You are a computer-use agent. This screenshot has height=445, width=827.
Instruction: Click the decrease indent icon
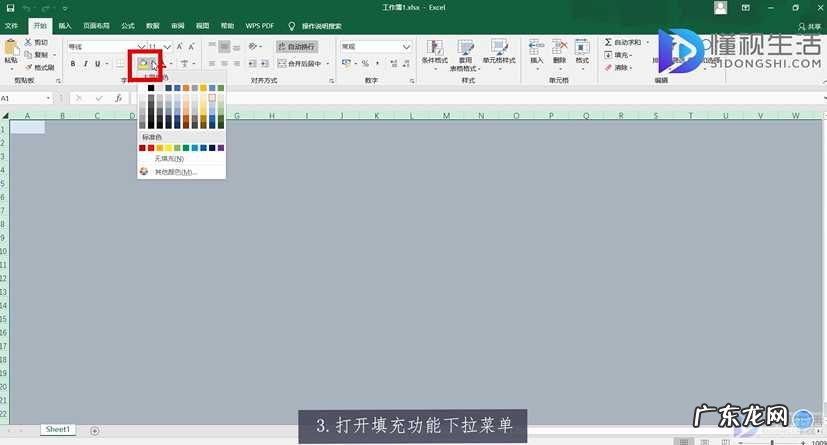pyautogui.click(x=253, y=64)
